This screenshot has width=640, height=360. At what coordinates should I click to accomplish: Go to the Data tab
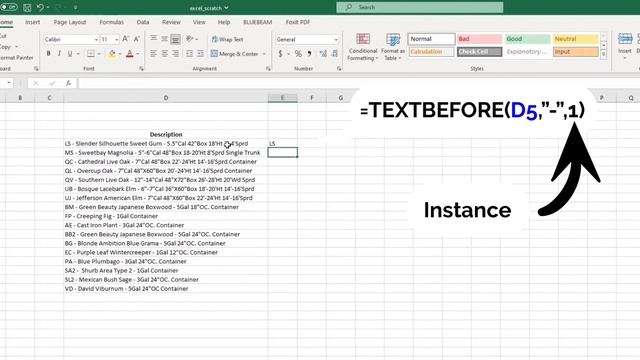pyautogui.click(x=143, y=22)
